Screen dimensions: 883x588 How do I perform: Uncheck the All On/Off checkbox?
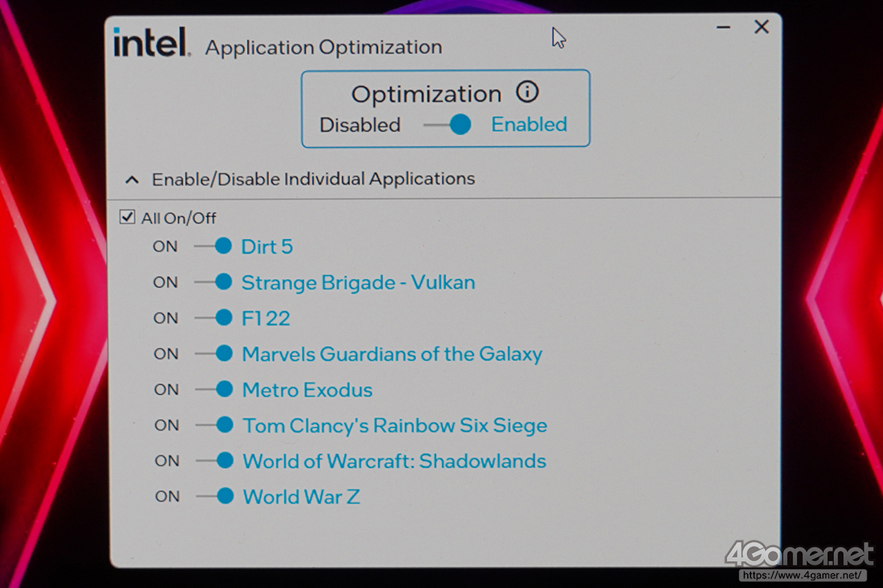tap(127, 218)
